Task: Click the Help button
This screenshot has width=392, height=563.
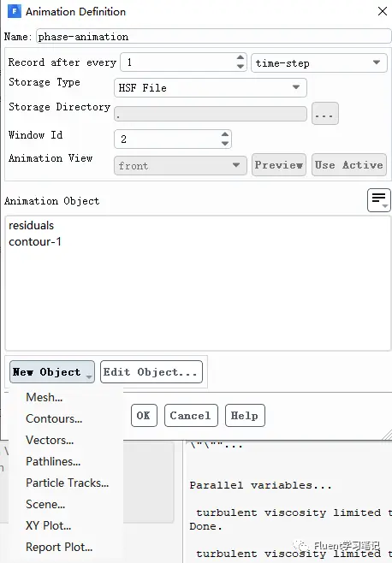Action: click(245, 416)
